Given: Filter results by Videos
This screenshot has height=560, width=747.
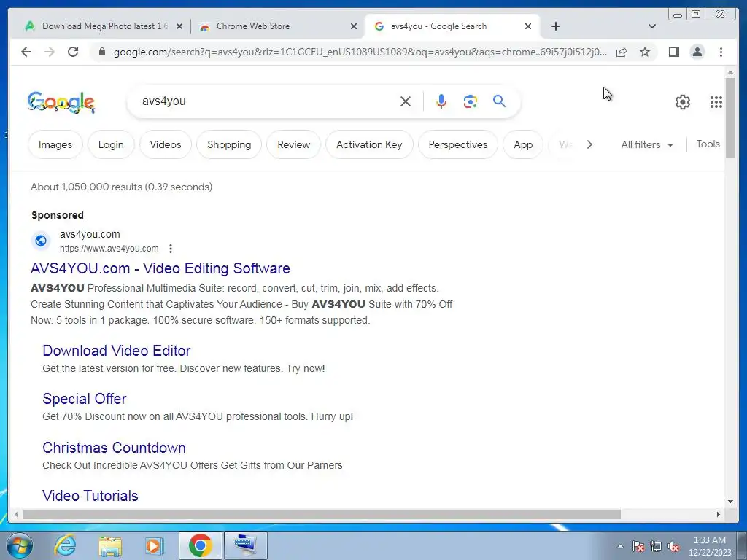Looking at the screenshot, I should [166, 145].
